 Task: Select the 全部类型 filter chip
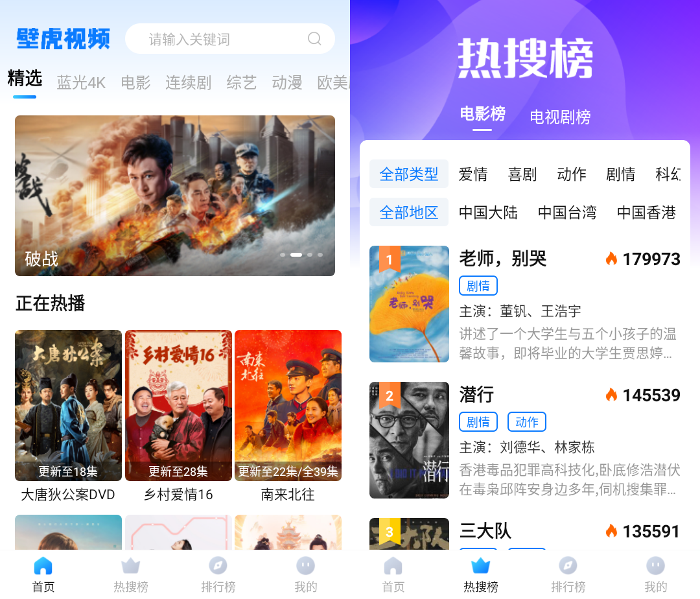pyautogui.click(x=409, y=174)
